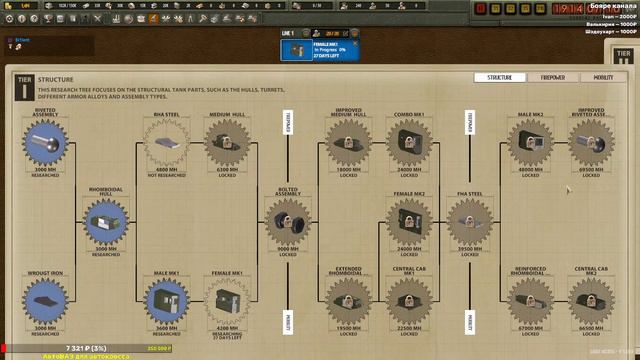Open the Tier II research tab

click(624, 56)
